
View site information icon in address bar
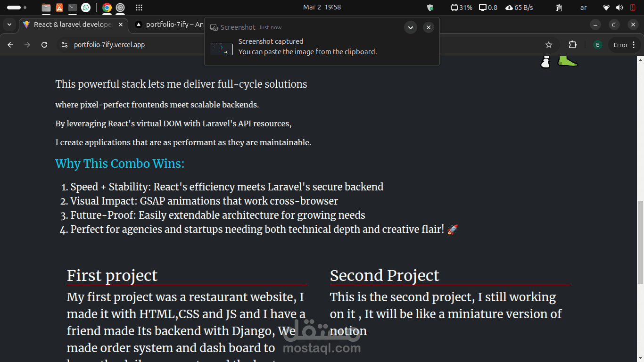point(65,45)
